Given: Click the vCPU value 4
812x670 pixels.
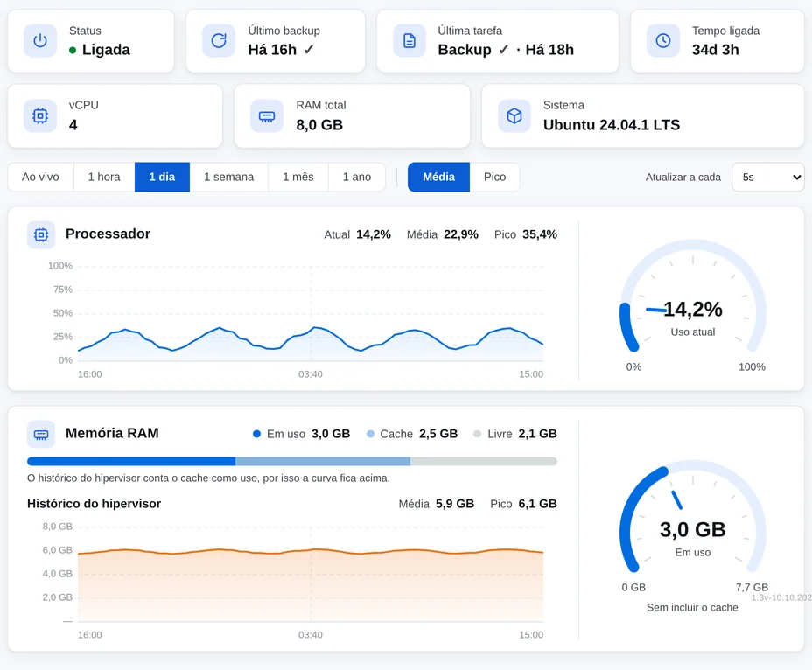Looking at the screenshot, I should tap(73, 125).
